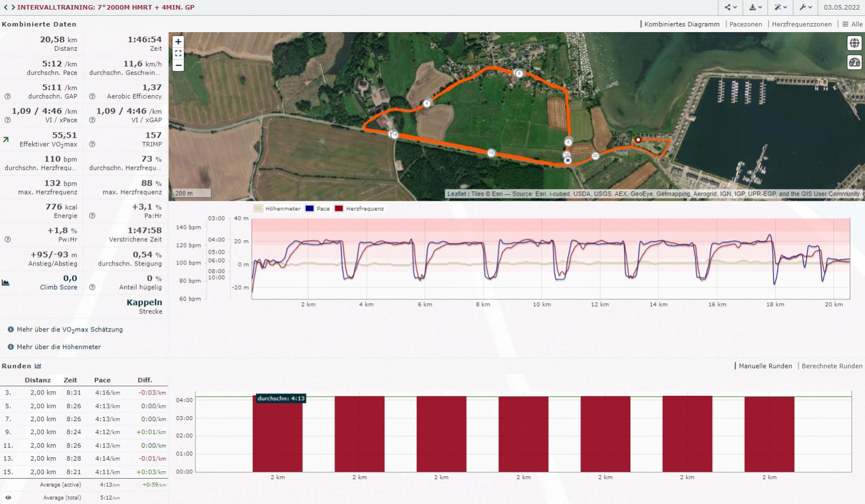Zoom out on the route map
This screenshot has height=504, width=865.
point(178,65)
